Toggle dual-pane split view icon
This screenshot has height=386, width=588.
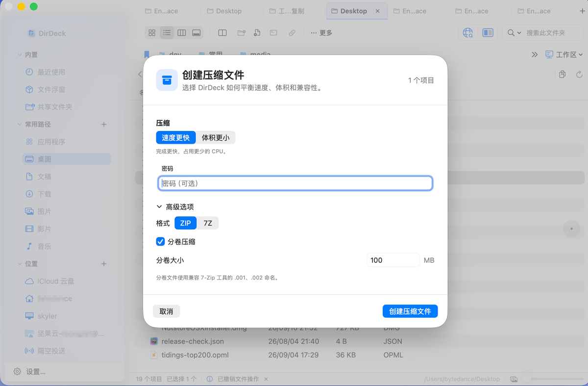click(x=222, y=33)
